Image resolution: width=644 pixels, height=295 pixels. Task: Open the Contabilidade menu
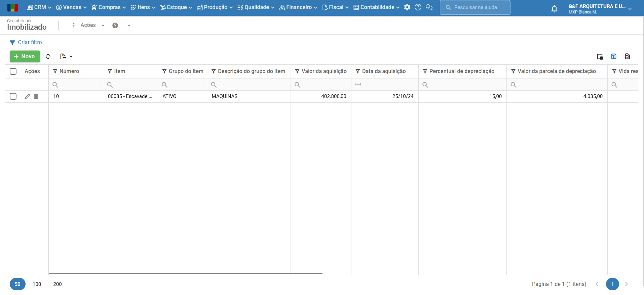pos(376,7)
